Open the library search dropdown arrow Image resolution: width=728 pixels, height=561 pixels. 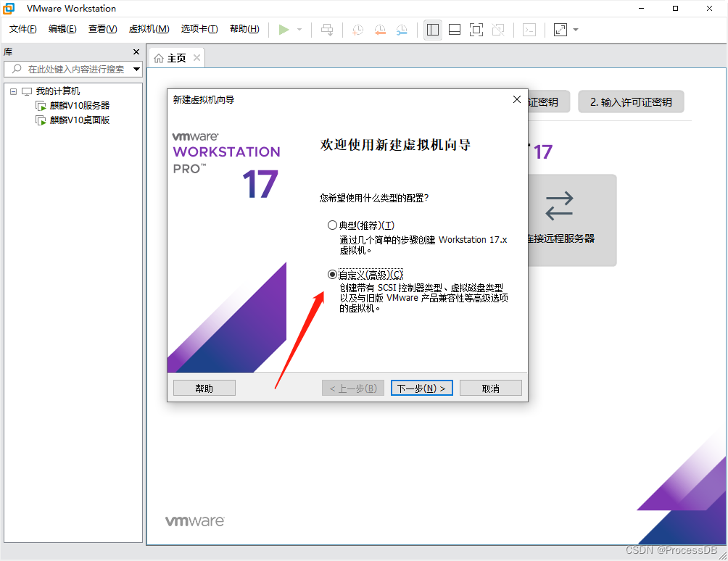pyautogui.click(x=136, y=69)
